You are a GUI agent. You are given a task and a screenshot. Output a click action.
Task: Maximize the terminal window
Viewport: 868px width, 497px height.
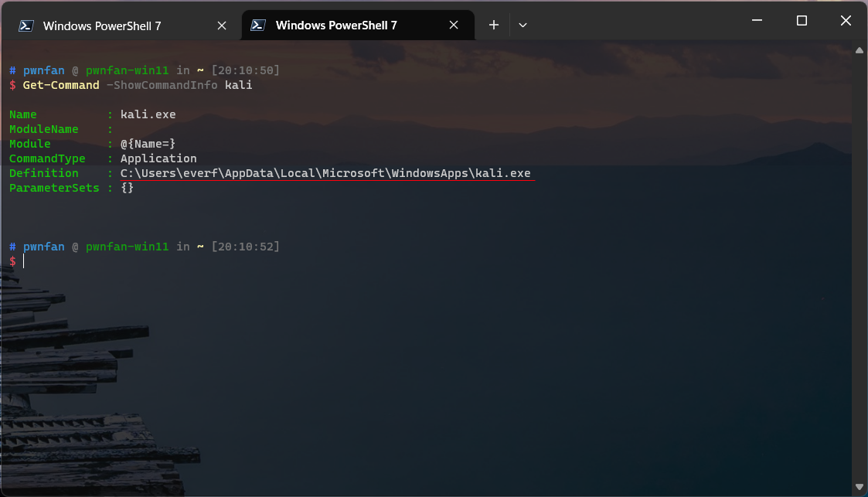802,21
